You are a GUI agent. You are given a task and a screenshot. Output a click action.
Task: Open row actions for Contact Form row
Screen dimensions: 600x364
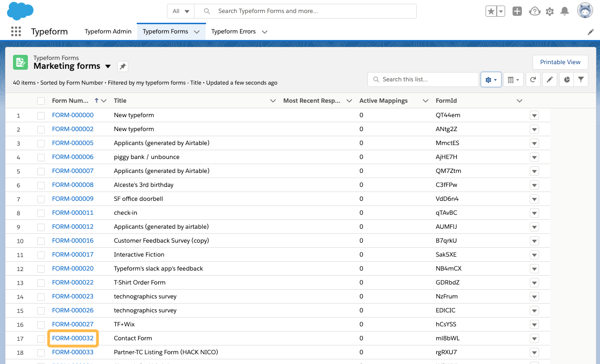(534, 338)
